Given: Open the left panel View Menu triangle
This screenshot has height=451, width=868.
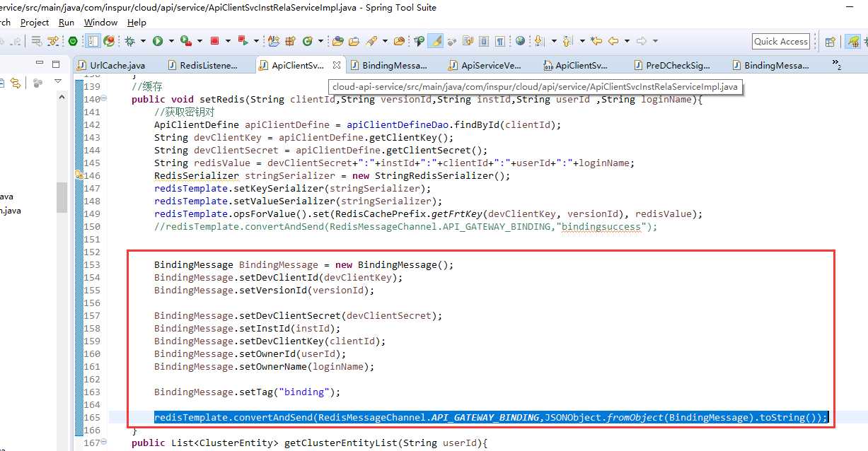Looking at the screenshot, I should pos(58,82).
